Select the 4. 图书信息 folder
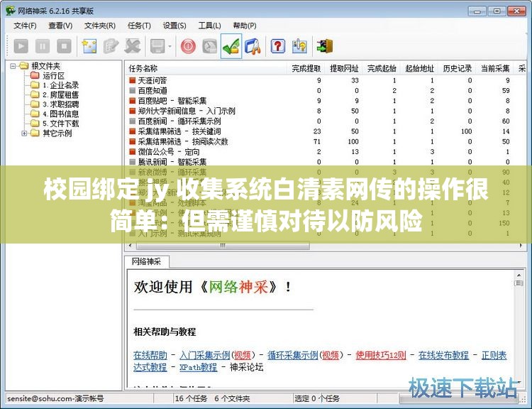The height and width of the screenshot is (409, 532). (61, 114)
